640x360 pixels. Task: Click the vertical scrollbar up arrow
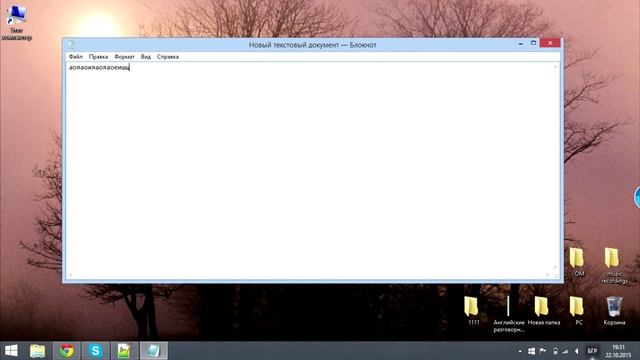pyautogui.click(x=555, y=67)
